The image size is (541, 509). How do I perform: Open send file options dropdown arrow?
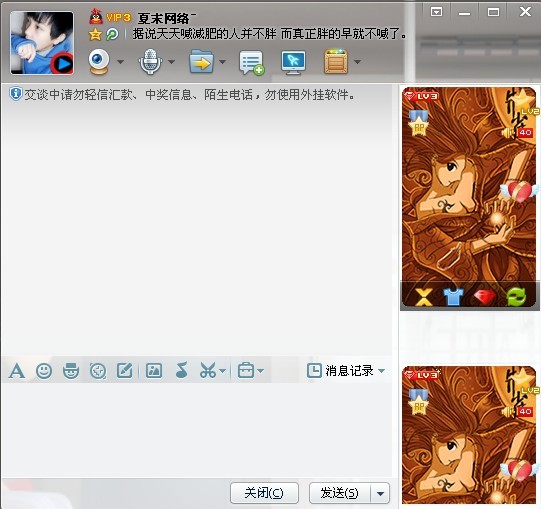click(x=223, y=62)
